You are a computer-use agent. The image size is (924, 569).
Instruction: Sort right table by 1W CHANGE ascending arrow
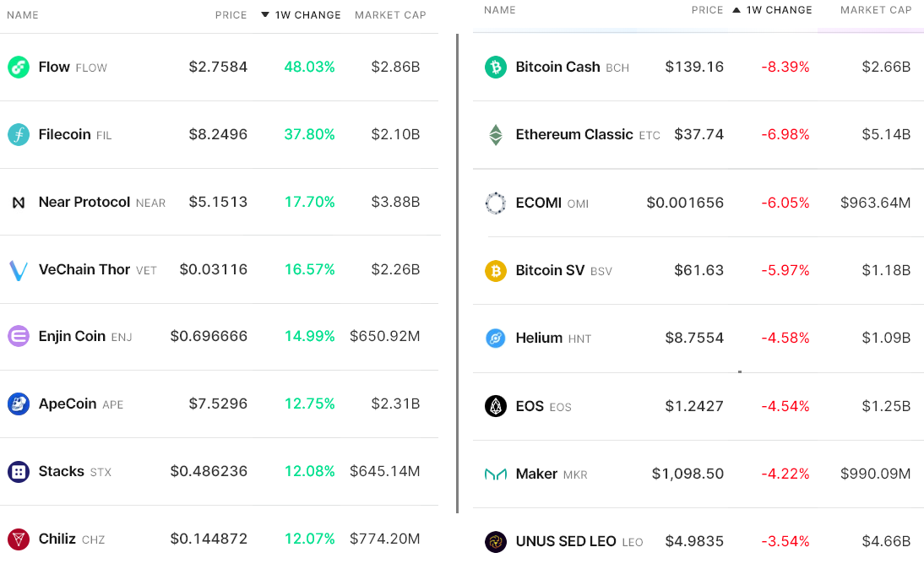[736, 10]
